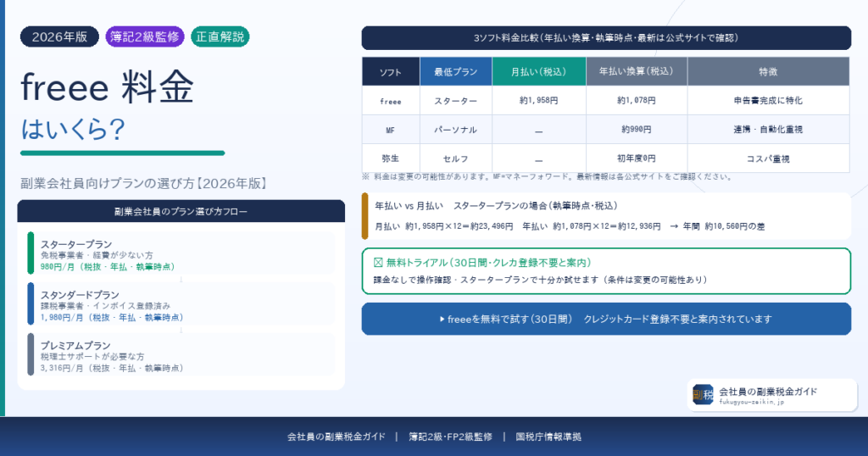Select the 約1,958円 table cell
The width and height of the screenshot is (868, 456).
(x=538, y=101)
